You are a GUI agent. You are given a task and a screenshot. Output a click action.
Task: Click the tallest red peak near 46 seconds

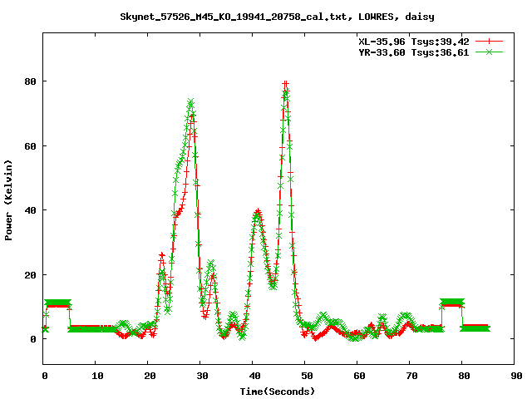click(286, 84)
